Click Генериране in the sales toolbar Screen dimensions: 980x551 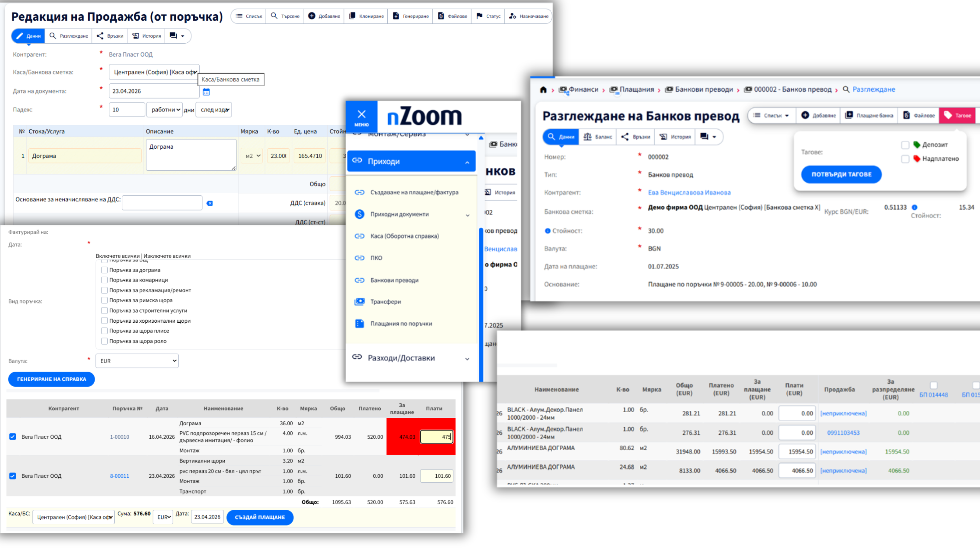click(x=410, y=16)
